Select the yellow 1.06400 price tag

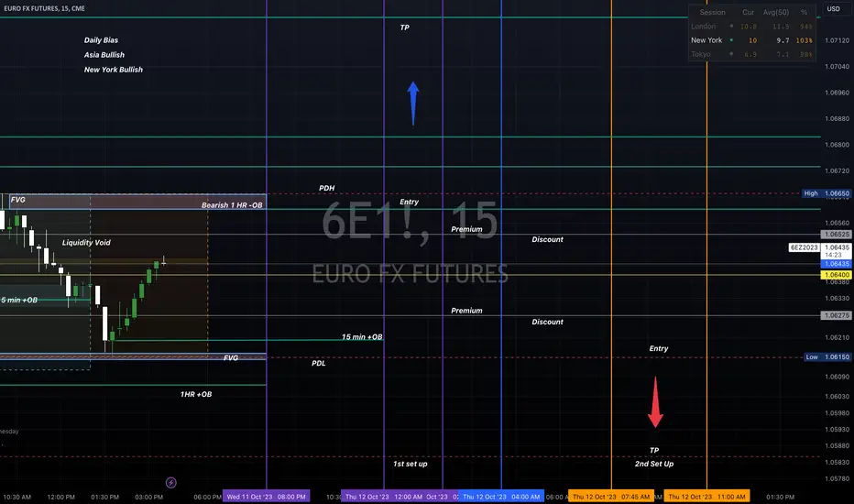tap(836, 275)
